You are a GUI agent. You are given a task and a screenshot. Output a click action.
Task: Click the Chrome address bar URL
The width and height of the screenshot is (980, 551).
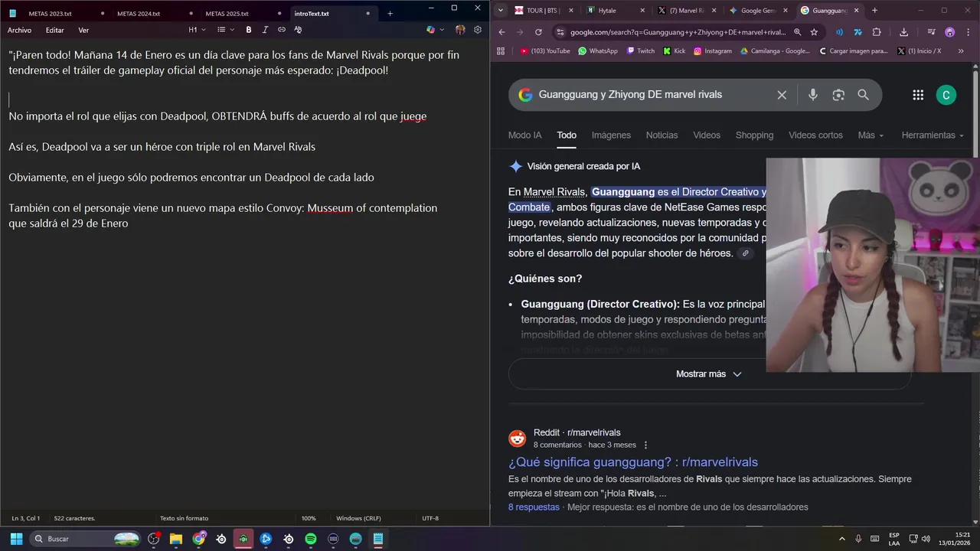[x=678, y=32]
